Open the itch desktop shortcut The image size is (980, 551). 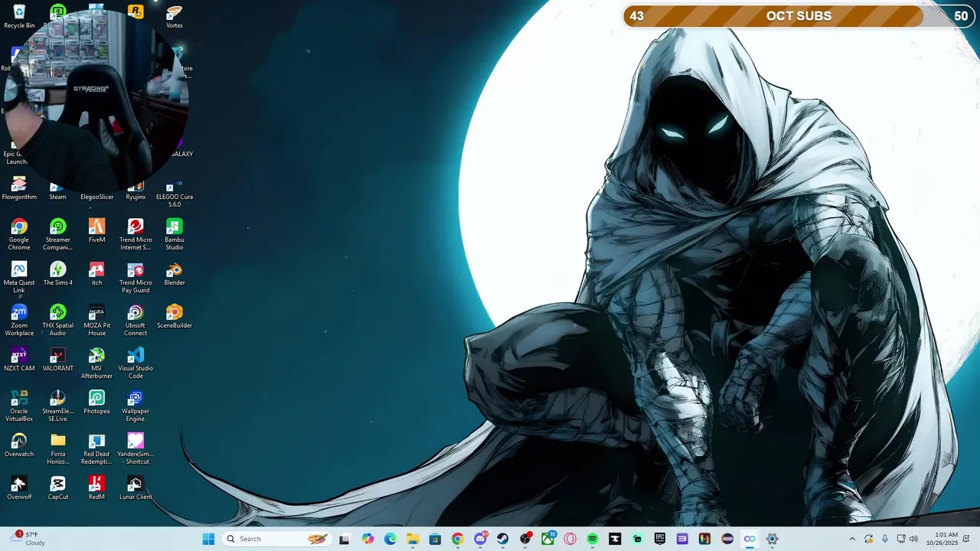(x=96, y=274)
